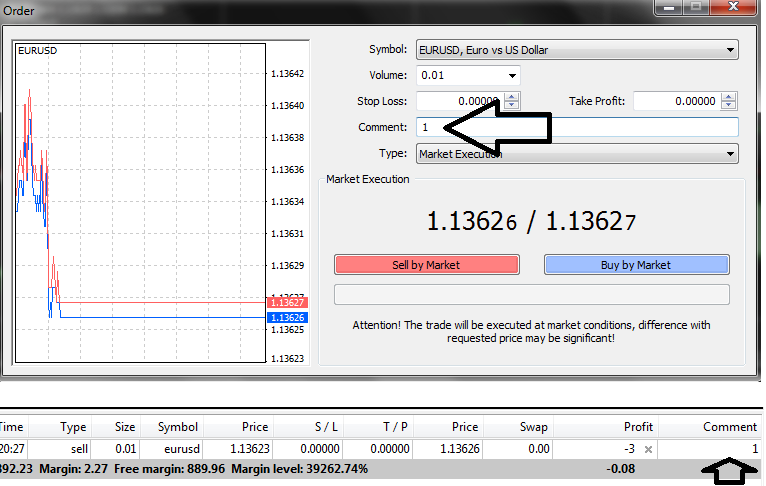The height and width of the screenshot is (486, 766).
Task: Increase Take Profit with up arrow
Action: pos(729,97)
